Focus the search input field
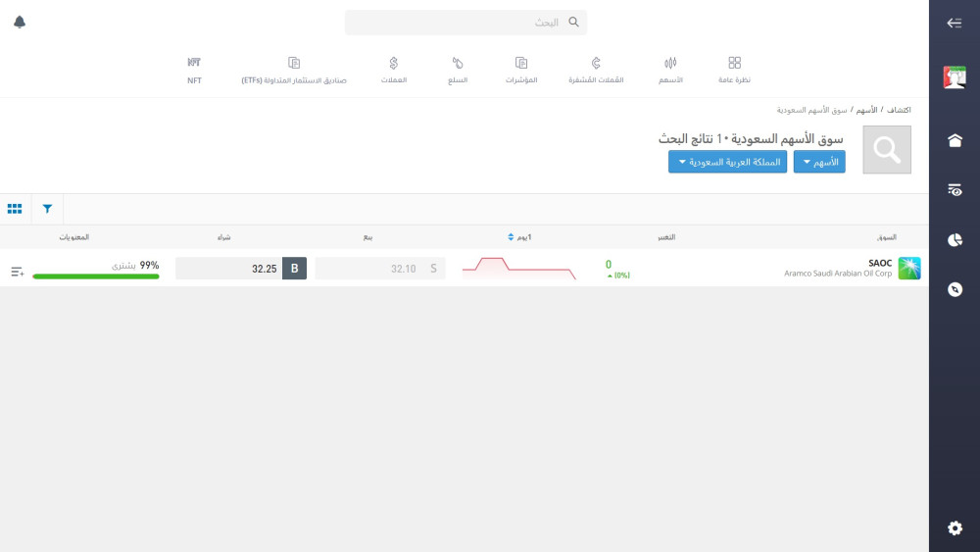Image resolution: width=980 pixels, height=552 pixels. pos(465,23)
